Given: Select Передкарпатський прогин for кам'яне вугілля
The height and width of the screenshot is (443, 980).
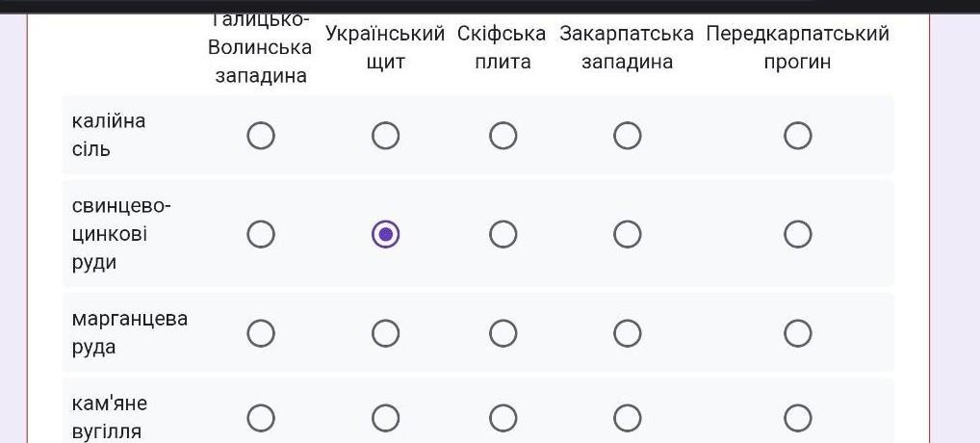Looking at the screenshot, I should coord(797,418).
